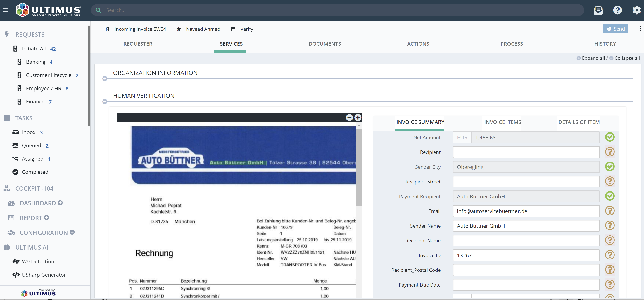The height and width of the screenshot is (300, 644).
Task: Select the Verify flag icon
Action: pos(233,29)
